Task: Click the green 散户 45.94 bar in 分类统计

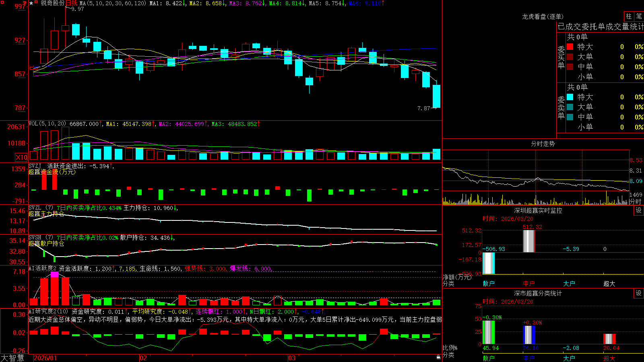Action: (488, 332)
